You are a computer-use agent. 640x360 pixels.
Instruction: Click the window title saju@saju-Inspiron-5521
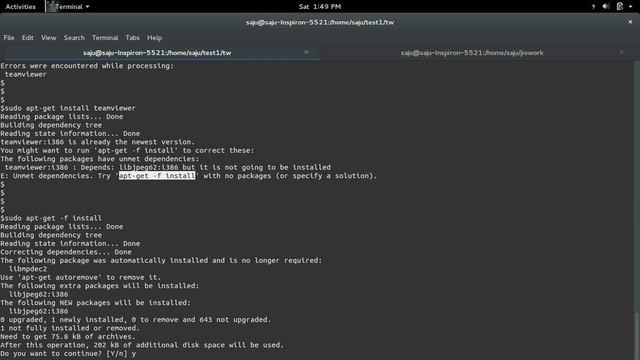pos(320,22)
